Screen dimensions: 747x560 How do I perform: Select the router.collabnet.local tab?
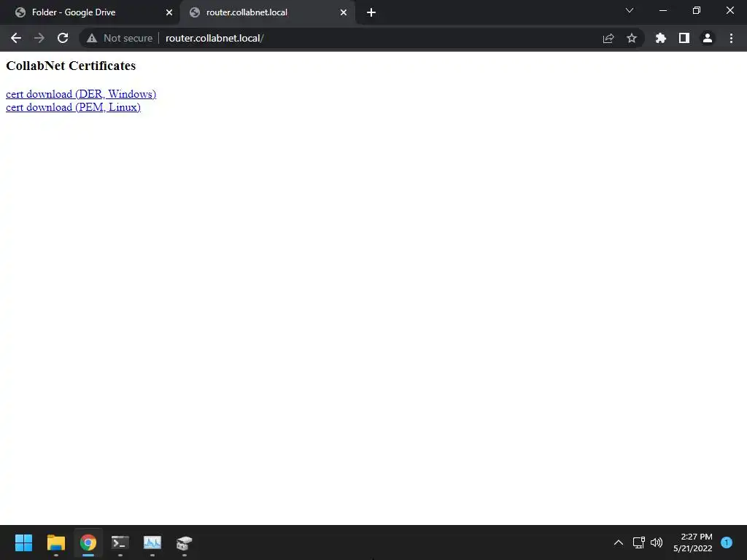268,12
